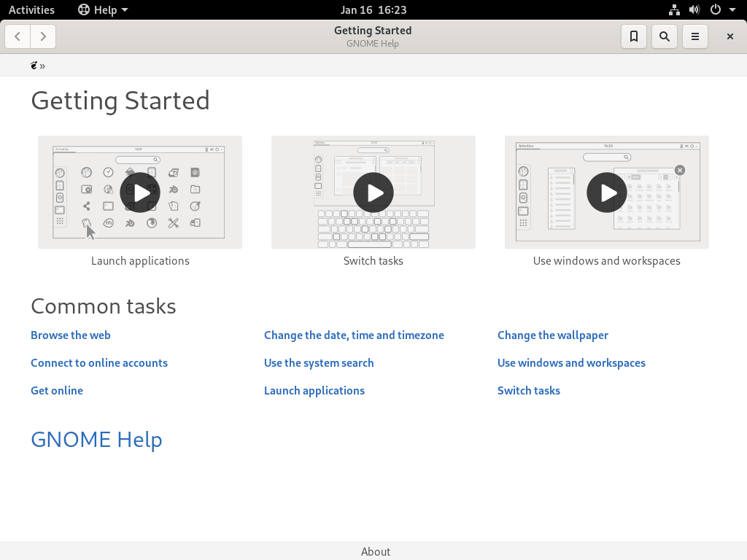Open the bookmarks icon in header bar

point(634,36)
